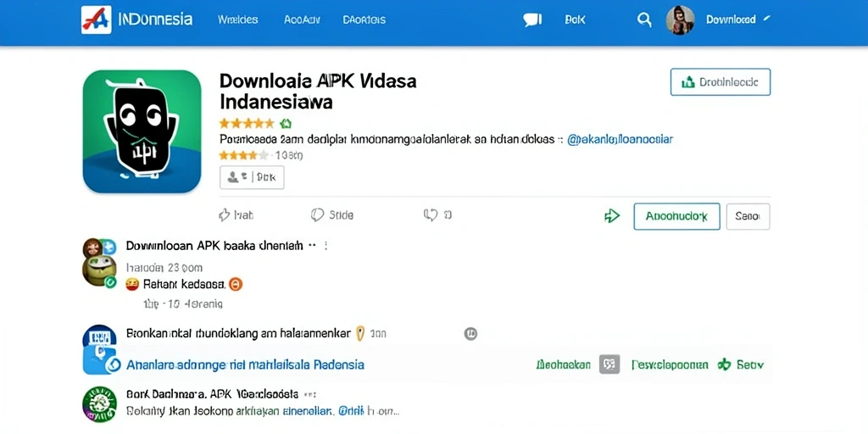The width and height of the screenshot is (868, 434).
Task: Open the Ananlare adonnge link
Action: (245, 364)
